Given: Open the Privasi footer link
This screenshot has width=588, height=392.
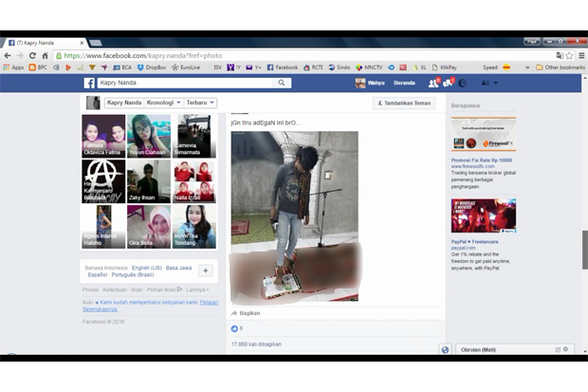Looking at the screenshot, I should point(90,289).
